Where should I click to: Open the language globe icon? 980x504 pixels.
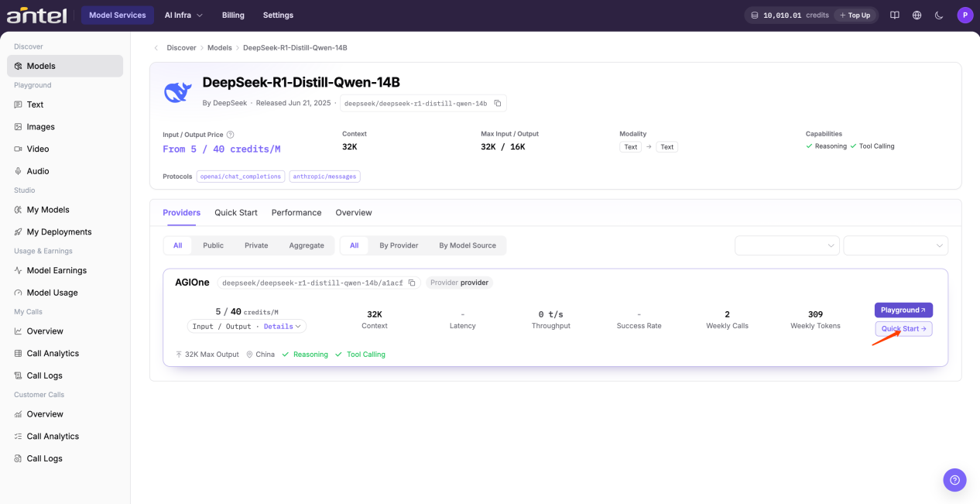click(917, 15)
